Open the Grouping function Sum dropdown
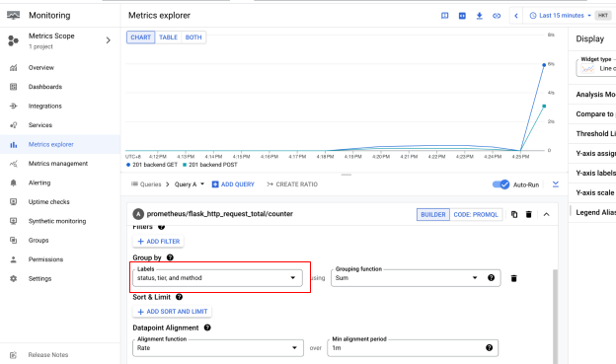Screen dimensions: 616x364 click(407, 278)
